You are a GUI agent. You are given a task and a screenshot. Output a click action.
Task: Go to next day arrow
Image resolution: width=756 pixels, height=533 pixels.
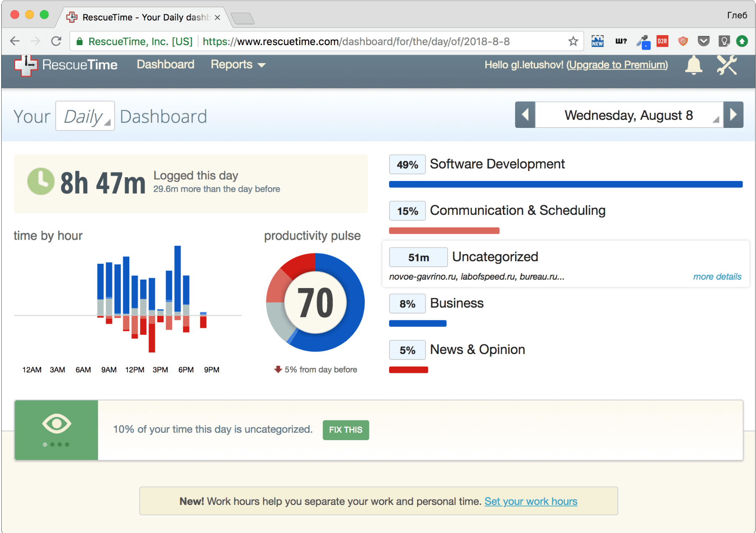(733, 115)
